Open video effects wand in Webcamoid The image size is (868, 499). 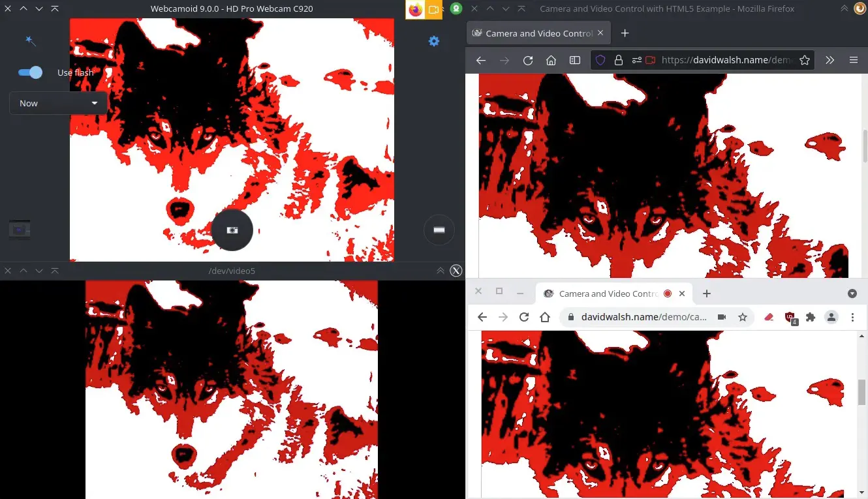30,41
